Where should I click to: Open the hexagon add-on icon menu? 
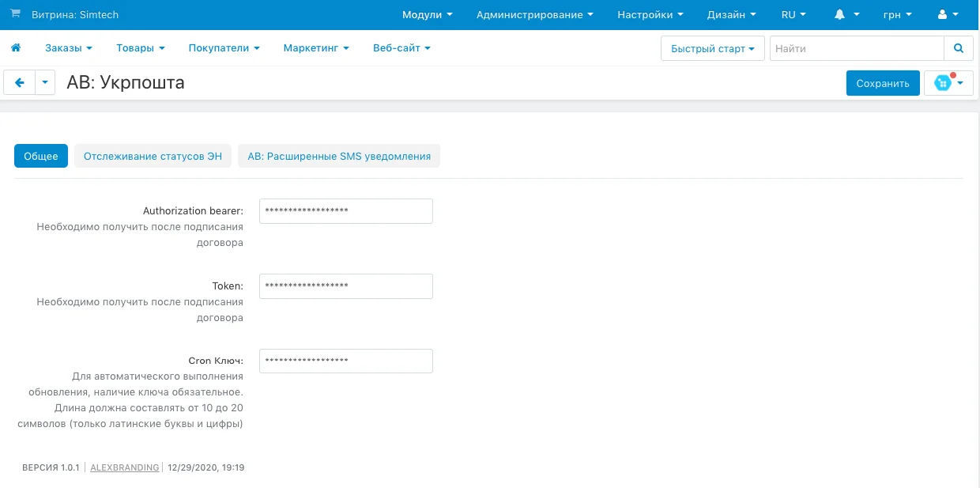pos(948,83)
